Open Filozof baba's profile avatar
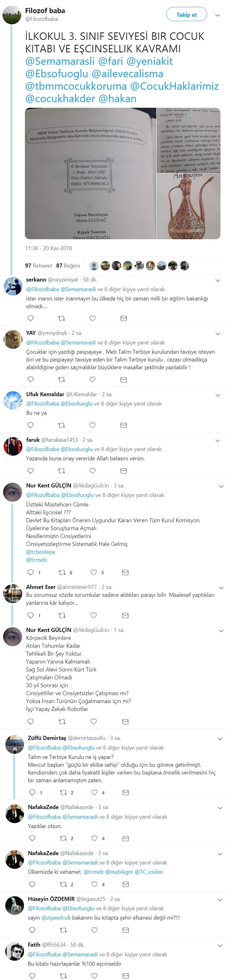The height and width of the screenshot is (980, 227). click(12, 15)
